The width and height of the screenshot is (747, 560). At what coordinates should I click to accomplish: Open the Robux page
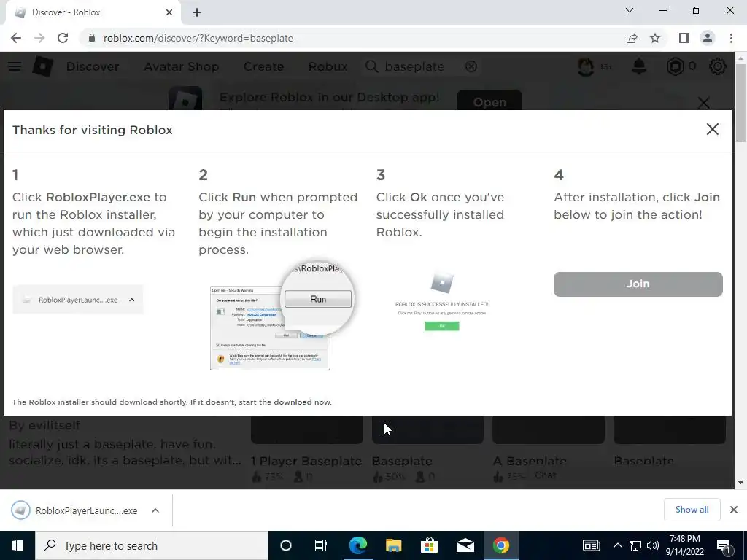328,66
